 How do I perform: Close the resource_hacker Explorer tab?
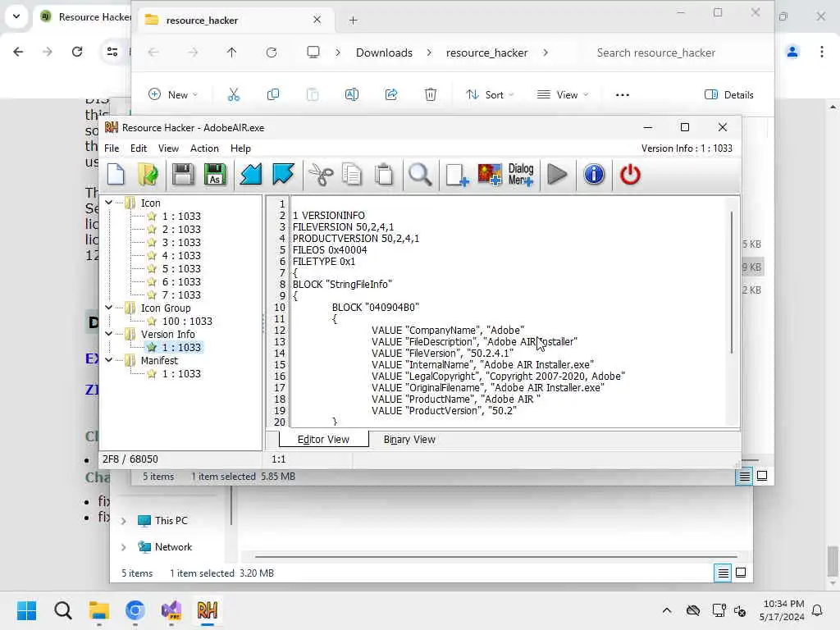(317, 20)
